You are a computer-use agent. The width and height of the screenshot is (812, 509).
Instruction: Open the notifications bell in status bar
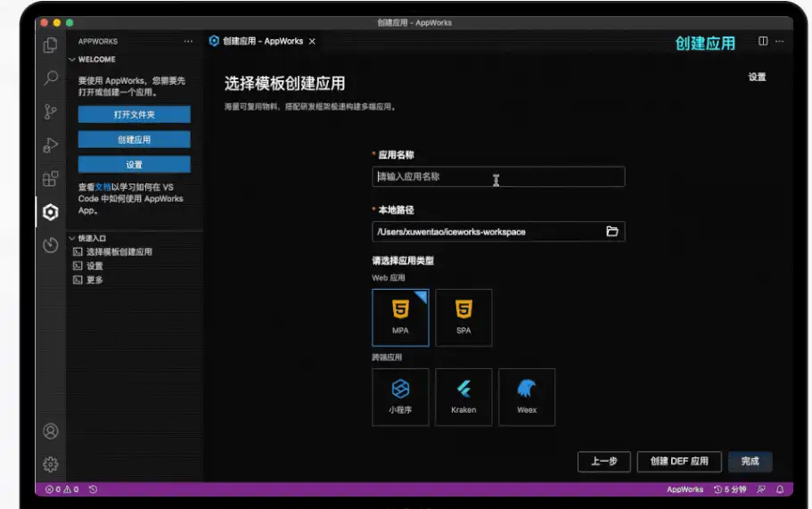(779, 489)
